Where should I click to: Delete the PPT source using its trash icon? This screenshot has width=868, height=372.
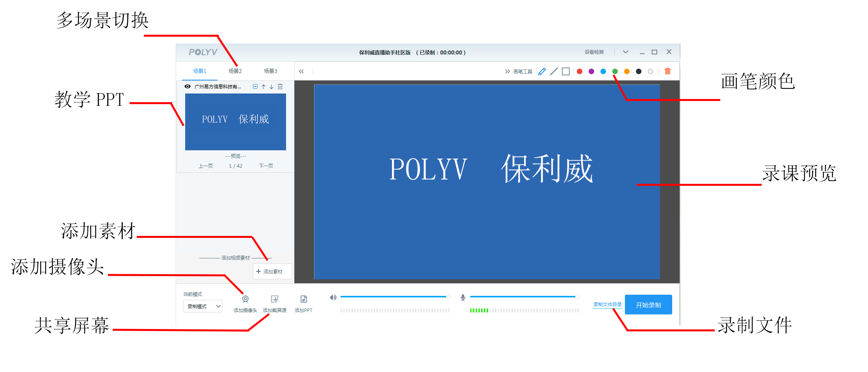pyautogui.click(x=280, y=87)
